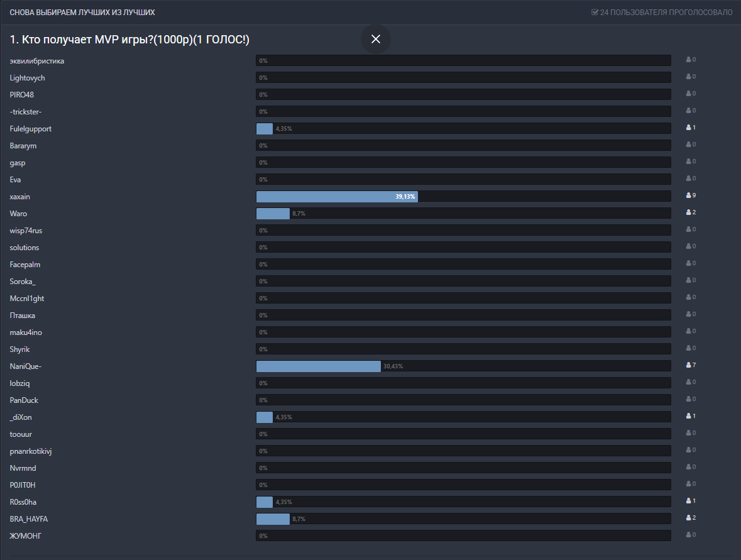Select the xaxain 39,13% progress bar
This screenshot has height=560, width=741.
[337, 197]
